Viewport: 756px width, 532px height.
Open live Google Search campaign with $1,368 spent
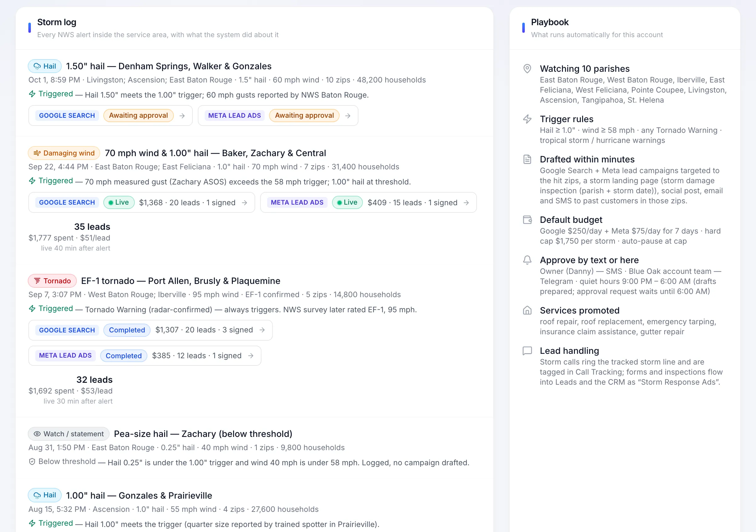coord(141,202)
